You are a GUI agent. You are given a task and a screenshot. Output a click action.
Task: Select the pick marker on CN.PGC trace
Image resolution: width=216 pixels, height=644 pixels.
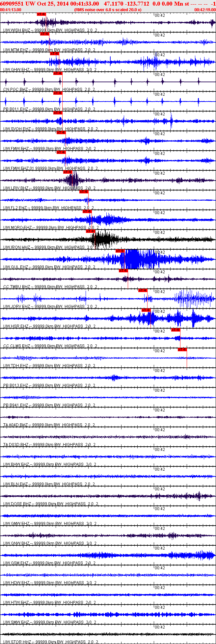[58, 73]
